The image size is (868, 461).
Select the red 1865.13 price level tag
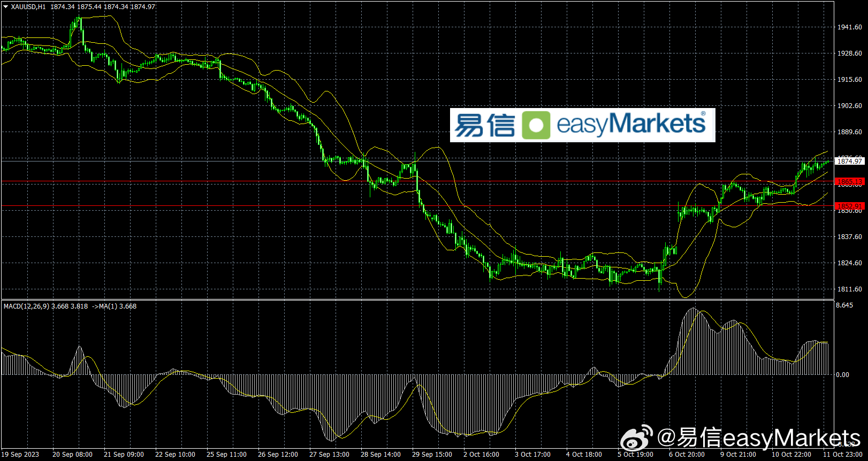(x=849, y=182)
